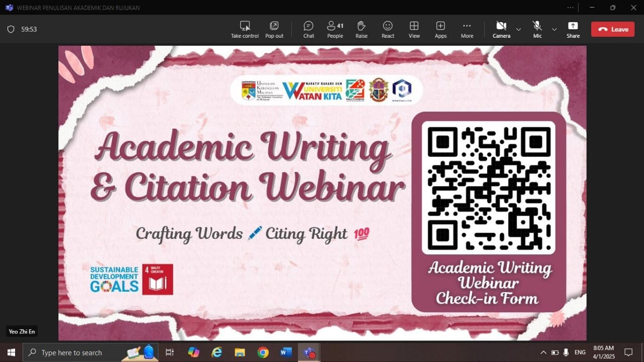
Task: Open the React emoji options
Action: (387, 29)
